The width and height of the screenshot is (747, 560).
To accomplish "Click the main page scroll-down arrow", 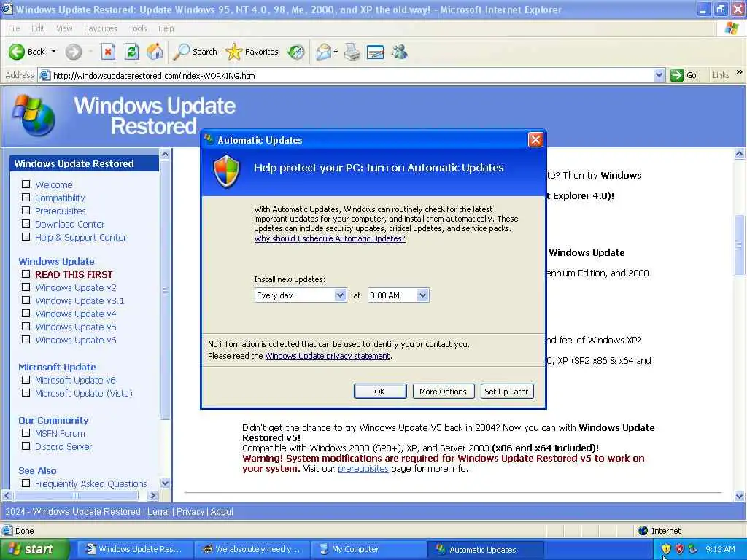I will 740,496.
